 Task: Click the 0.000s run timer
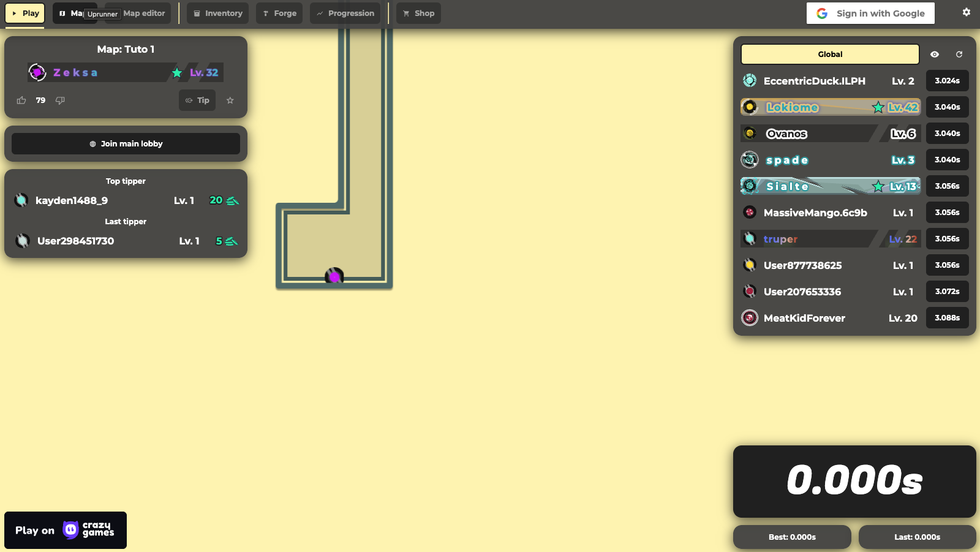click(x=854, y=481)
